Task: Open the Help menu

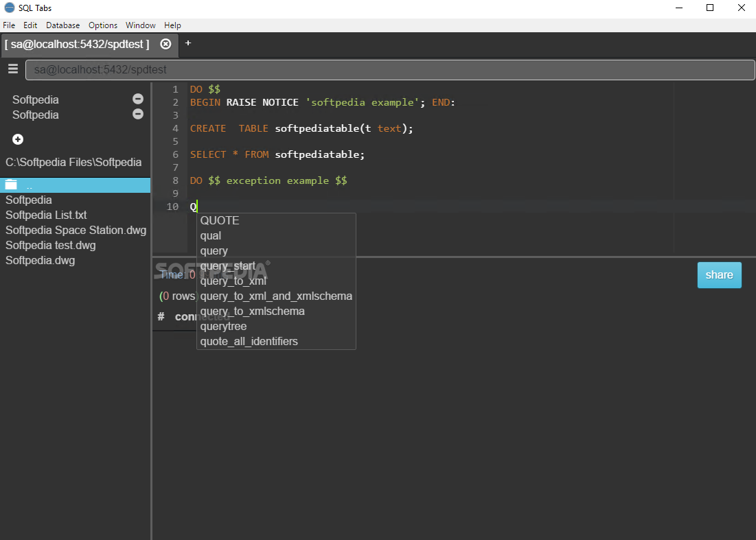Action: click(172, 25)
